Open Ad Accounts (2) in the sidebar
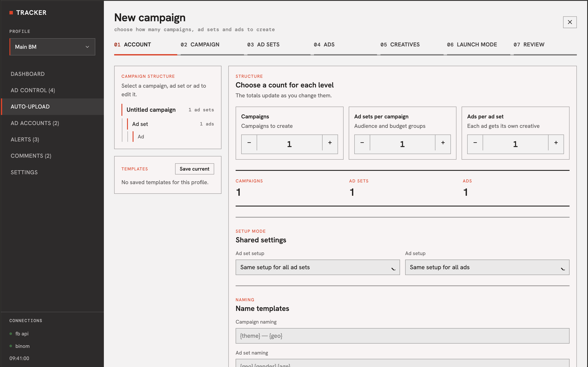 pyautogui.click(x=52, y=123)
